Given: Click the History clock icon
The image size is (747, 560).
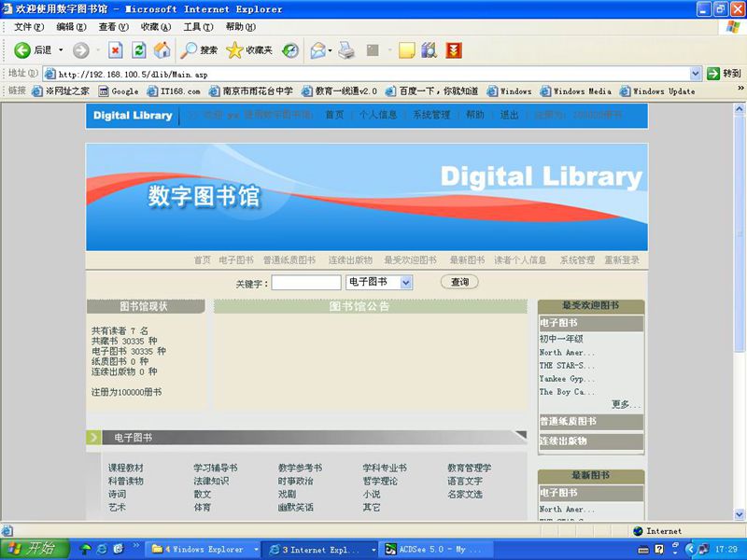Looking at the screenshot, I should coord(290,50).
